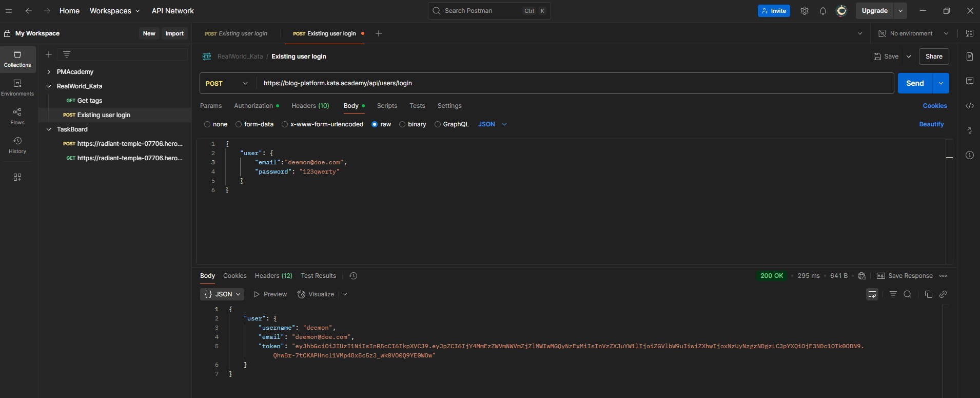980x398 pixels.
Task: Copy the response link icon
Action: point(943,294)
